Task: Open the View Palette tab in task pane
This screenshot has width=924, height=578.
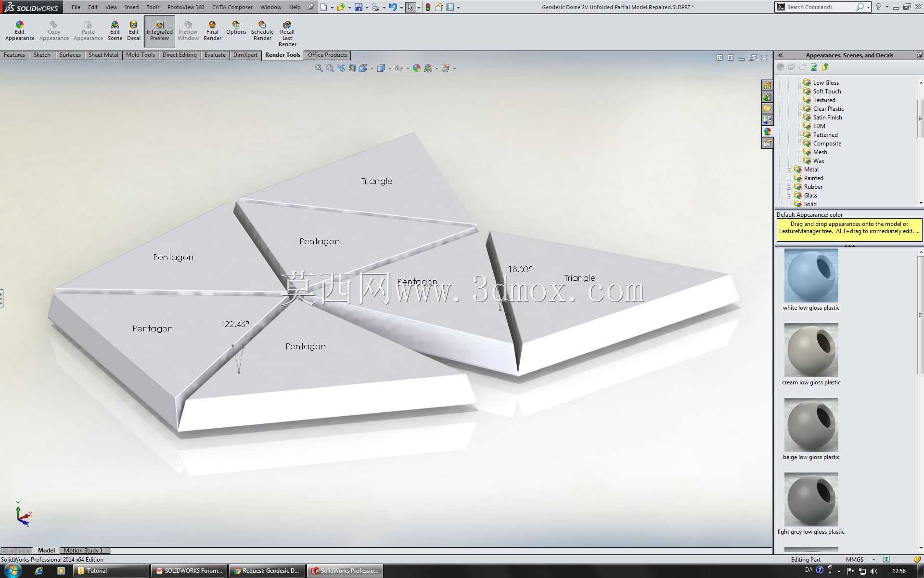Action: pos(768,119)
